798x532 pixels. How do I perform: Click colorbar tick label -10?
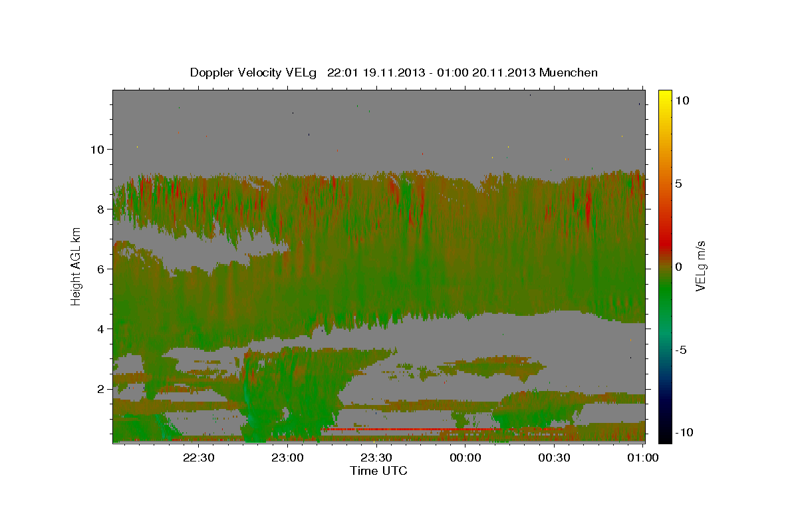686,433
